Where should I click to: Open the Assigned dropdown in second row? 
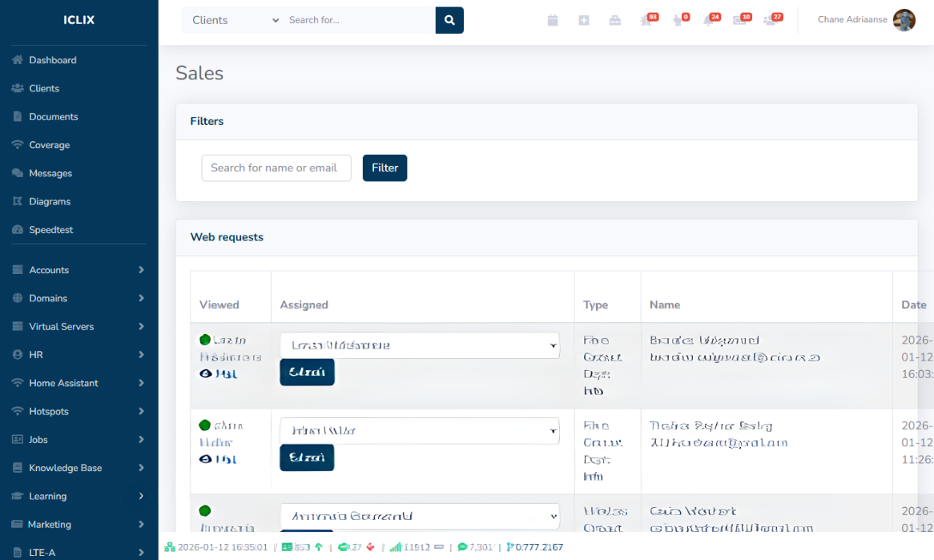(x=419, y=431)
